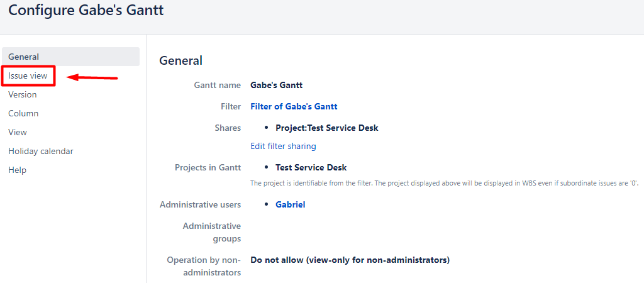Viewport: 644px width, 283px height.
Task: Click the 'Project:Test Service Desk' share entry
Action: pyautogui.click(x=326, y=128)
